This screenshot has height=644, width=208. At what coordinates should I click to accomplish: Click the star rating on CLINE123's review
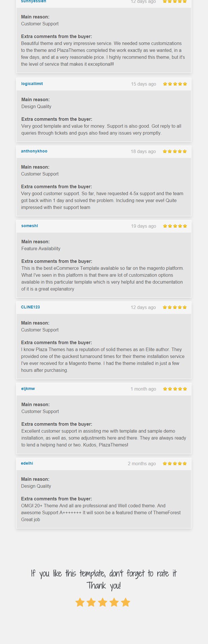(175, 307)
